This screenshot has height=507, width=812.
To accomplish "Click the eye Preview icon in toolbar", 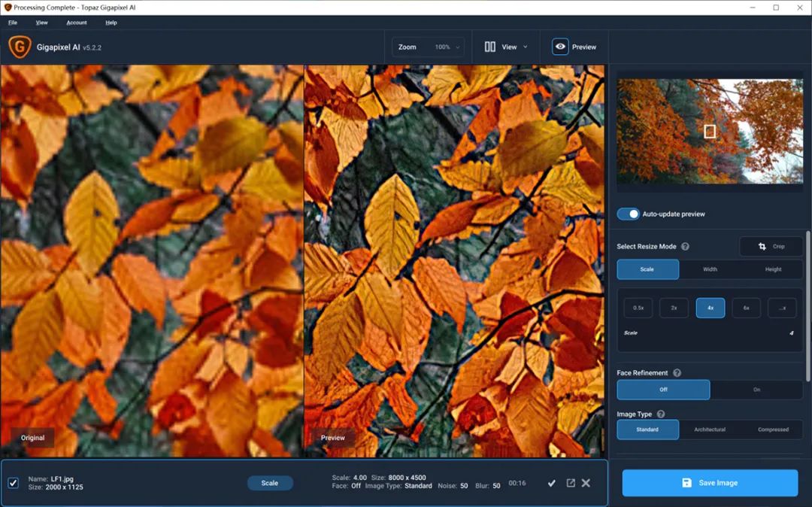I will pos(560,47).
